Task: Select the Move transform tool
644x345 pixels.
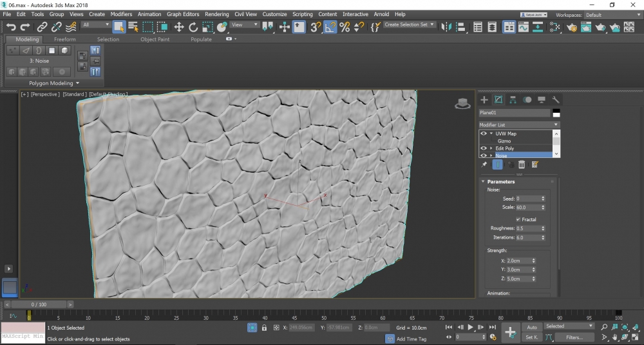Action: [179, 27]
